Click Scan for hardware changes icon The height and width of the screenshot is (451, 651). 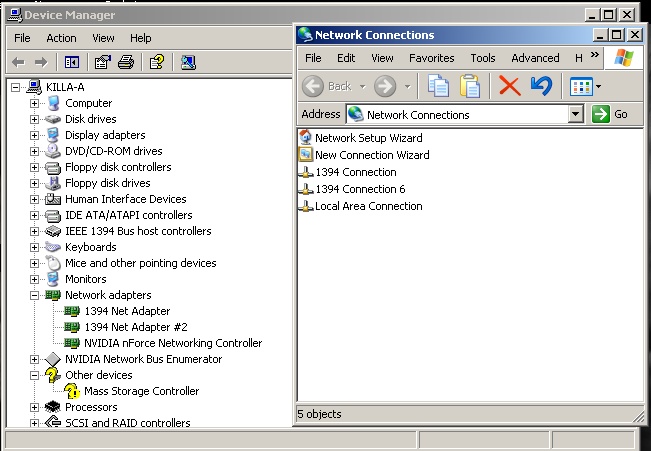pyautogui.click(x=188, y=63)
